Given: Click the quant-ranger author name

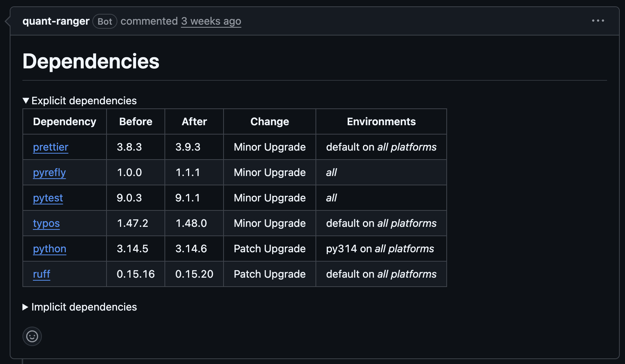Looking at the screenshot, I should point(56,21).
